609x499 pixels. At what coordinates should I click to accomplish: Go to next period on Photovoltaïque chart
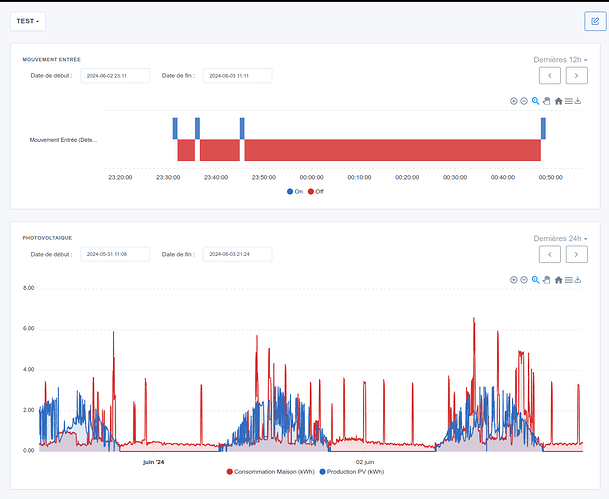[x=576, y=255]
